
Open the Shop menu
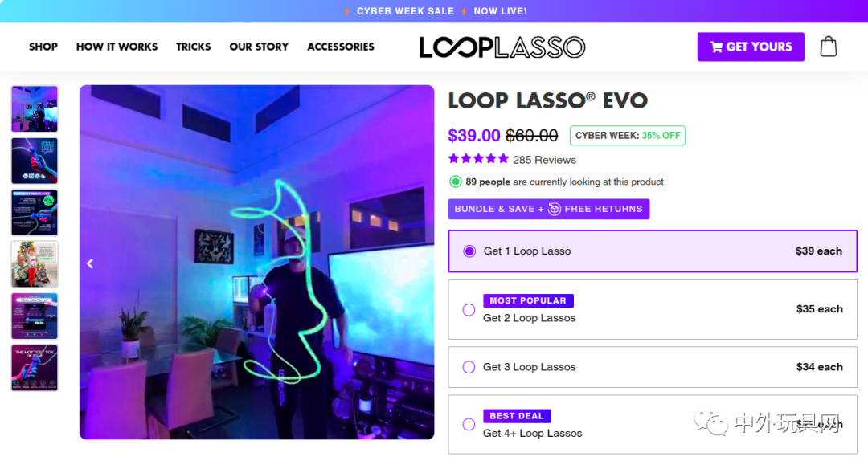tap(43, 47)
